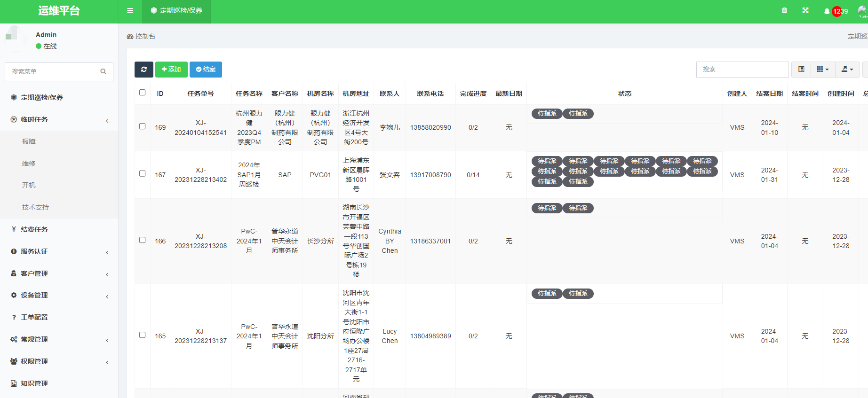The width and height of the screenshot is (868, 398).
Task: Click the 0/14 progress value
Action: tap(473, 175)
